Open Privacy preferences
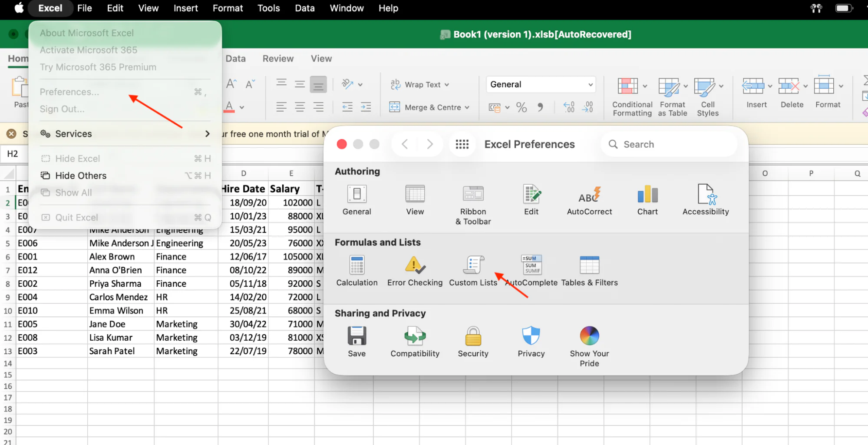868x445 pixels. [531, 342]
